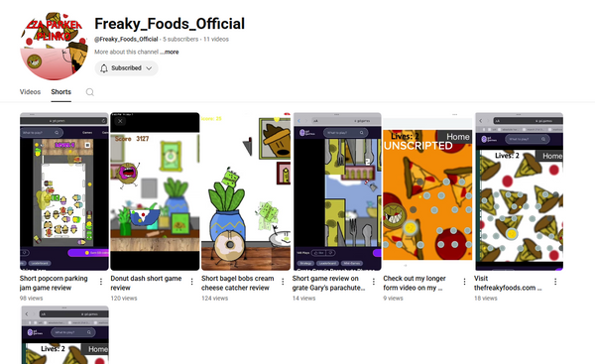The width and height of the screenshot is (595, 364).
Task: Select the Shorts tab
Action: tap(61, 92)
